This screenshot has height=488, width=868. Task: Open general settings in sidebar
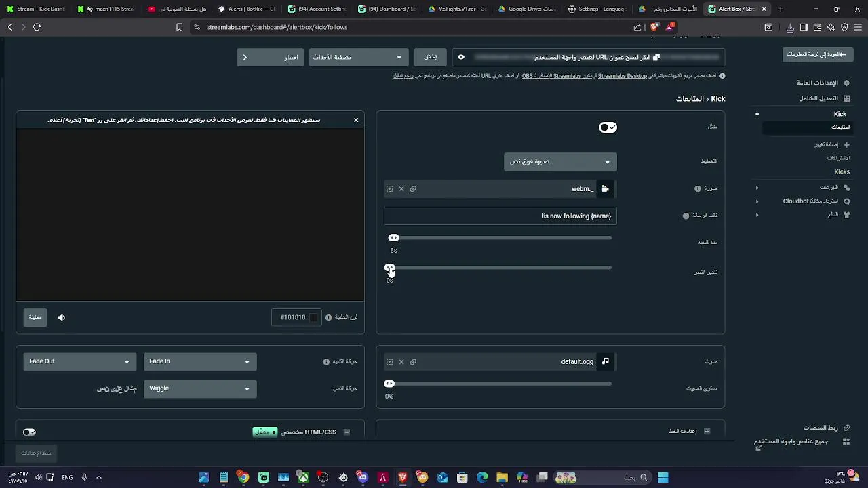pos(823,83)
